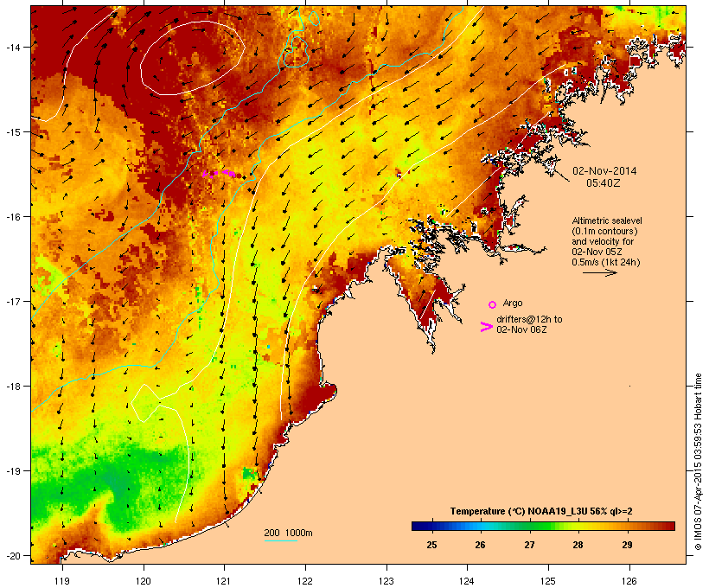
Task: Click the Temperature NOAA19_L3U colorbar title
Action: [541, 511]
